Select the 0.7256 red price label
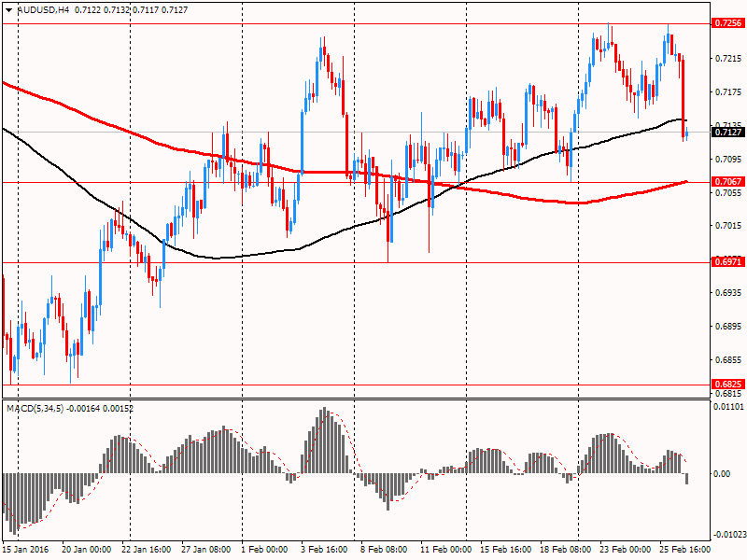The height and width of the screenshot is (560, 747). click(x=726, y=22)
